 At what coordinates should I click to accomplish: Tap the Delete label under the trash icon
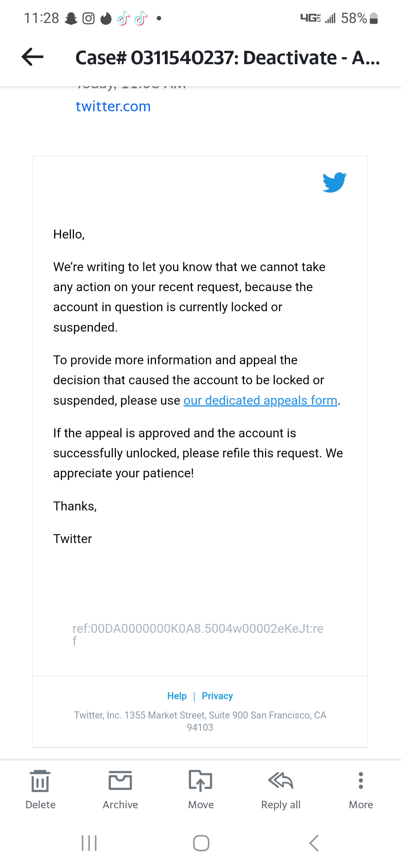[x=40, y=805]
